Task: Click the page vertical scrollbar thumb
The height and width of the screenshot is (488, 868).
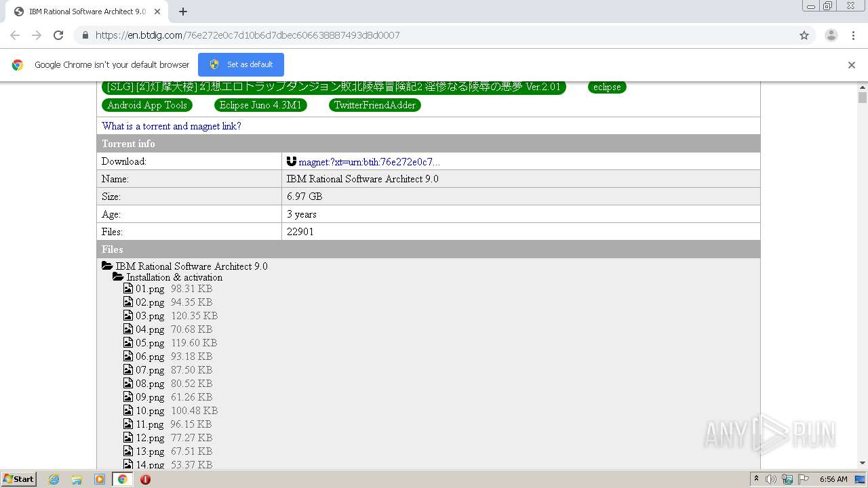Action: 863,98
